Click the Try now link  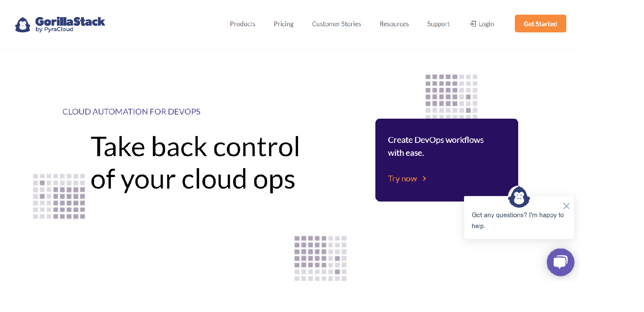point(402,179)
